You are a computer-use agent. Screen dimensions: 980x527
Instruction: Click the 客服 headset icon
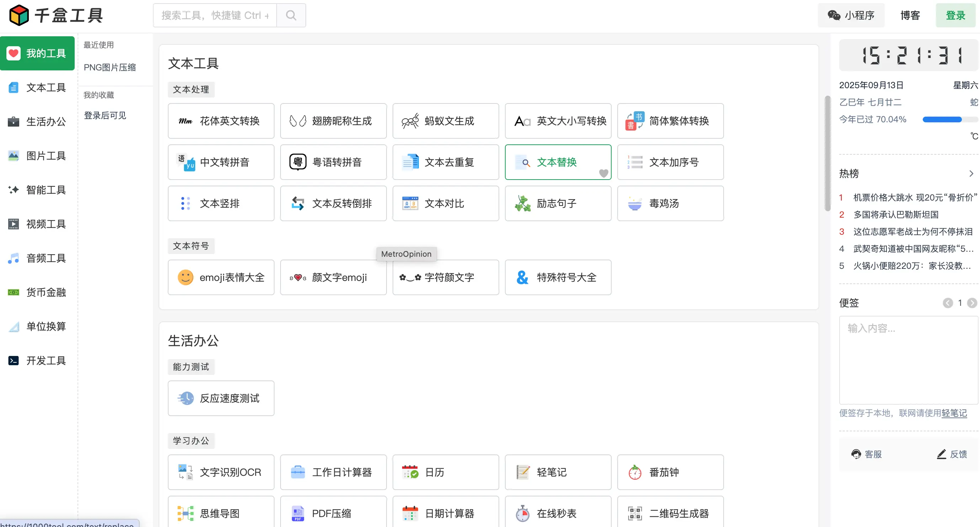pos(856,454)
